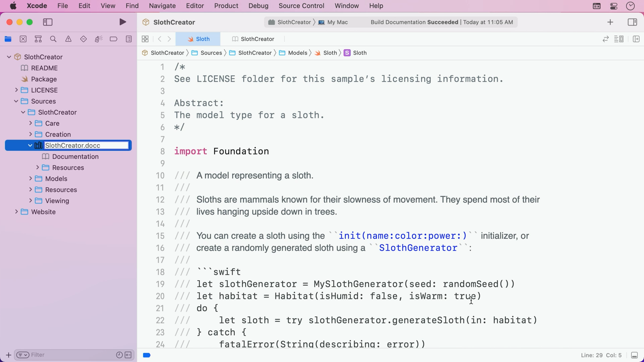The height and width of the screenshot is (362, 644).
Task: Enable code review mode with arrows icon
Action: 605,39
